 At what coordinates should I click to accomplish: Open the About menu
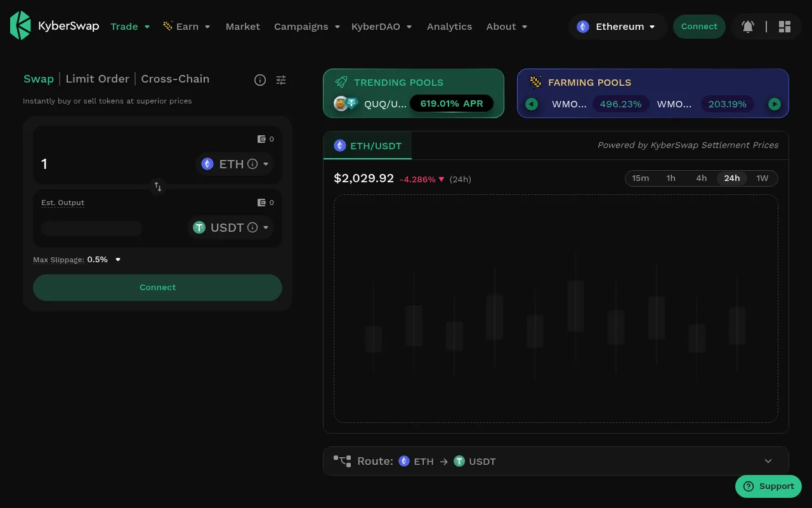(x=507, y=27)
